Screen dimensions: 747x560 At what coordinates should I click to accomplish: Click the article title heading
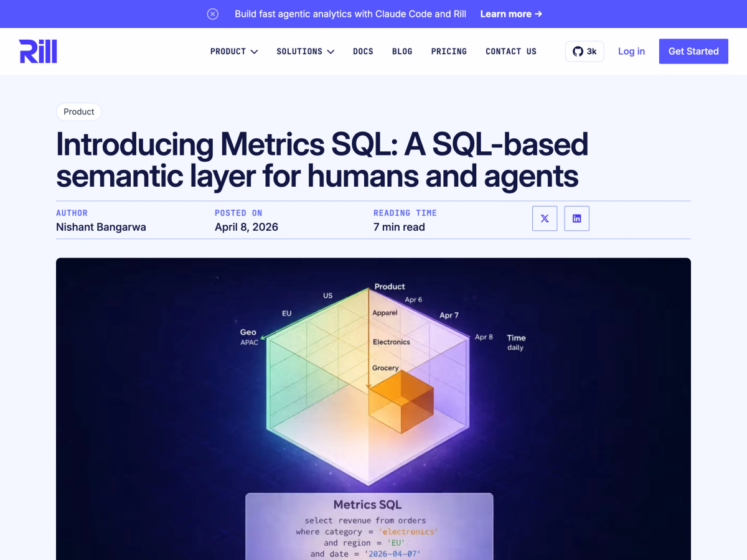click(322, 161)
